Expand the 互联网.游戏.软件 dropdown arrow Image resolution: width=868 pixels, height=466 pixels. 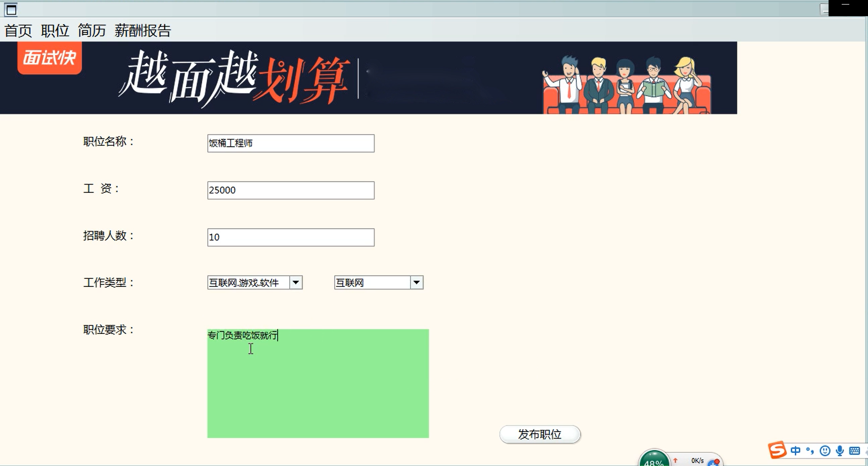pyautogui.click(x=296, y=282)
